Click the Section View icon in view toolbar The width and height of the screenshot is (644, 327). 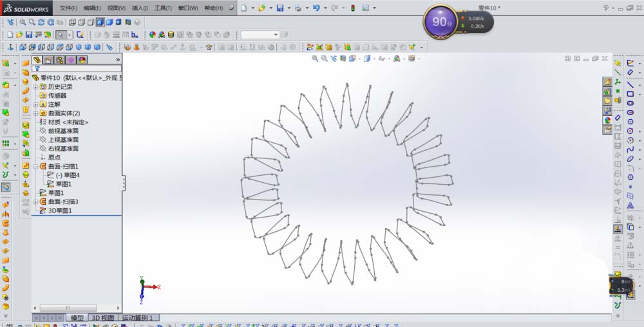click(128, 22)
